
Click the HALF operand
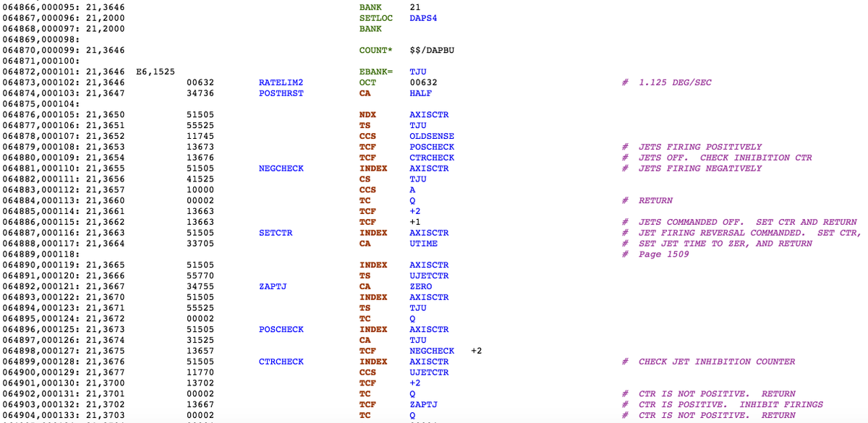[420, 93]
